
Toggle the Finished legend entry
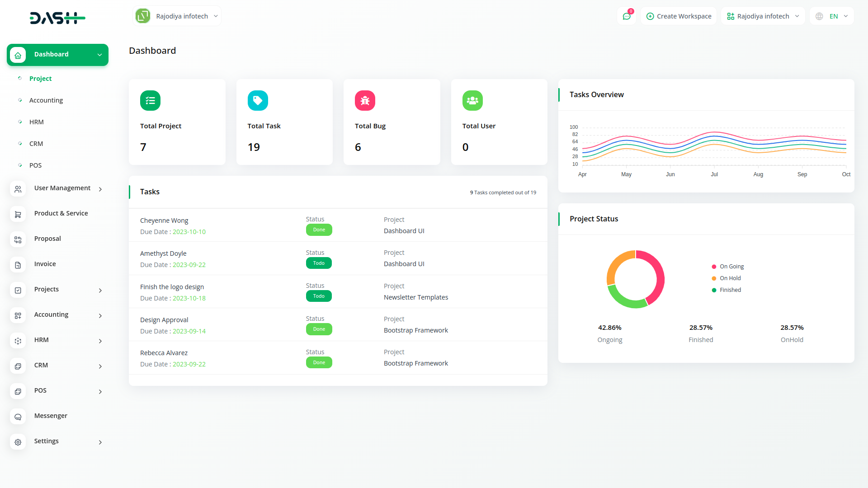[726, 290]
